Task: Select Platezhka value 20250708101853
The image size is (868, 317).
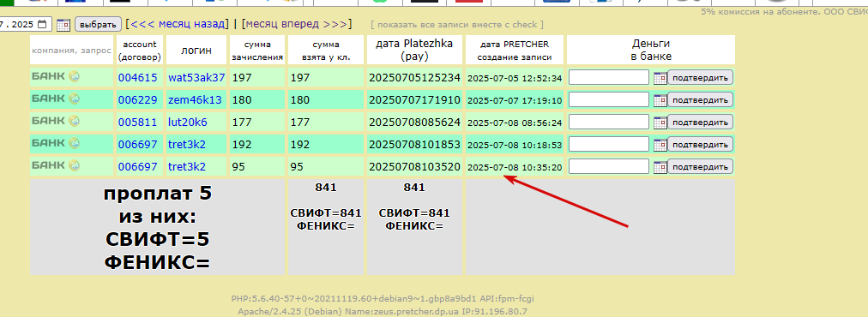Action: (414, 145)
